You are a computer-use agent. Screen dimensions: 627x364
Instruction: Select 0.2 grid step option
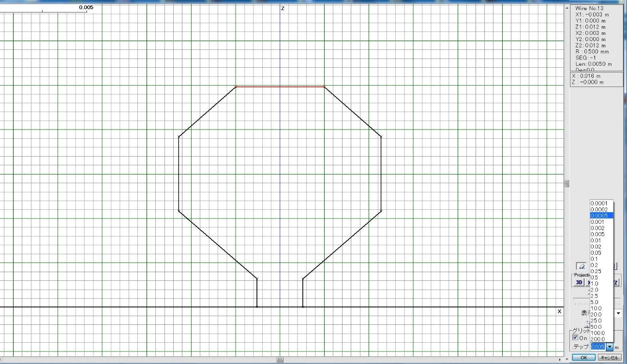click(602, 265)
